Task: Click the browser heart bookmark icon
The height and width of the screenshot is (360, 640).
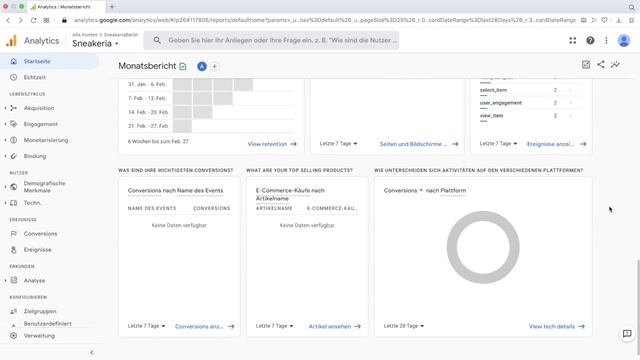Action: pos(604,20)
